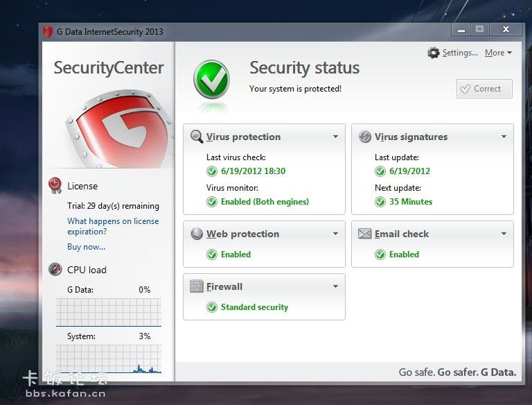
Task: Click the last virus check date 6/19/2012 18:30
Action: point(253,171)
